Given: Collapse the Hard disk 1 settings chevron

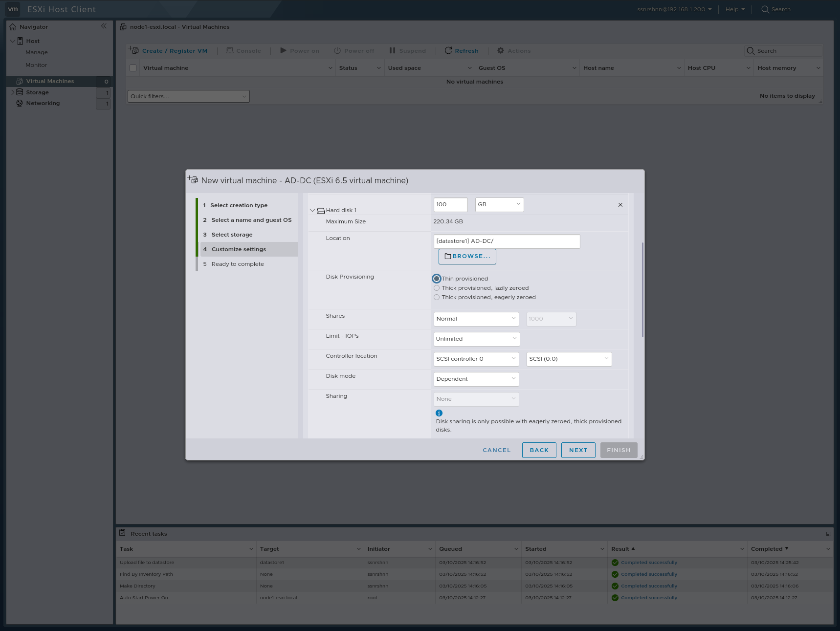Looking at the screenshot, I should click(x=312, y=210).
